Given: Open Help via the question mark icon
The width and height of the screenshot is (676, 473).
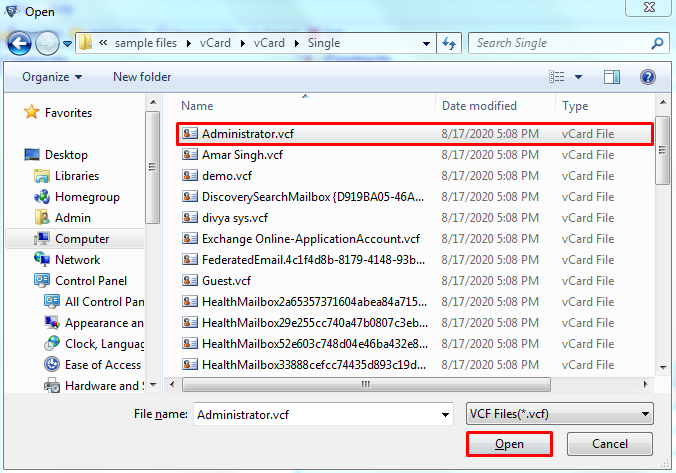Looking at the screenshot, I should click(x=648, y=77).
